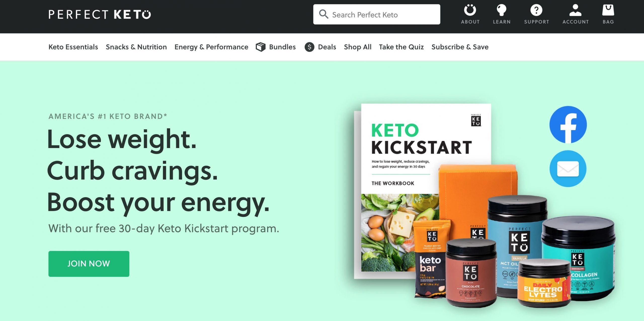Open the Learn lightbulb icon
The width and height of the screenshot is (644, 321).
pyautogui.click(x=501, y=10)
